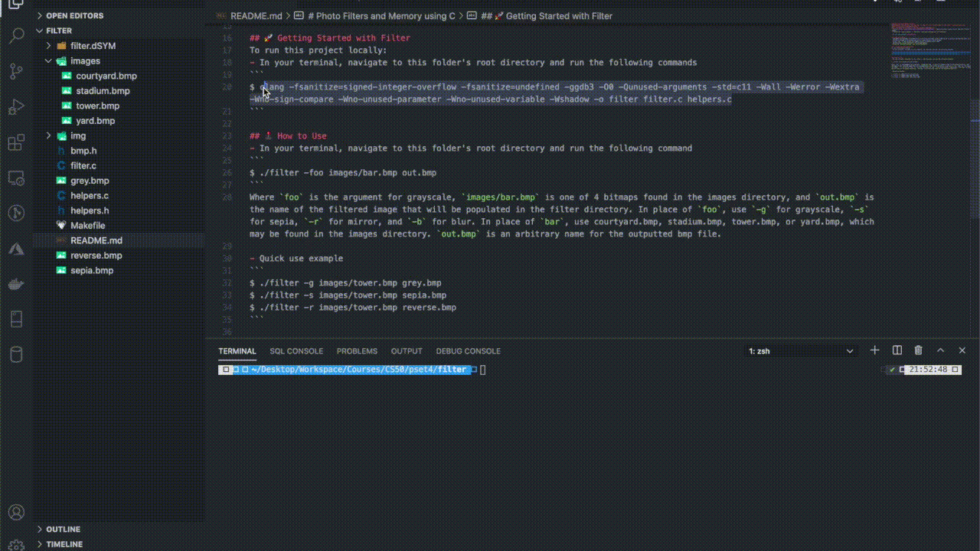The height and width of the screenshot is (551, 980).
Task: Open stadium.bmp in the explorer
Action: click(x=103, y=90)
